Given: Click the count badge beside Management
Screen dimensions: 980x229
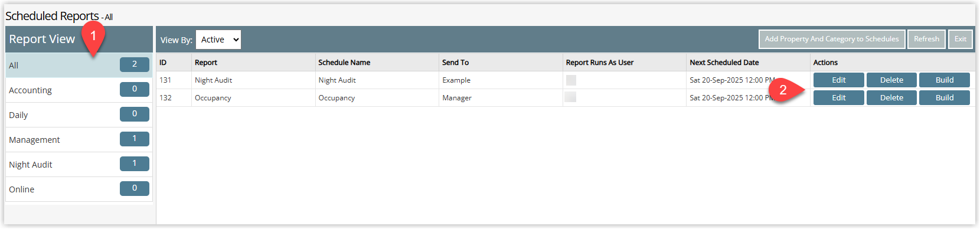Looking at the screenshot, I should tap(135, 139).
